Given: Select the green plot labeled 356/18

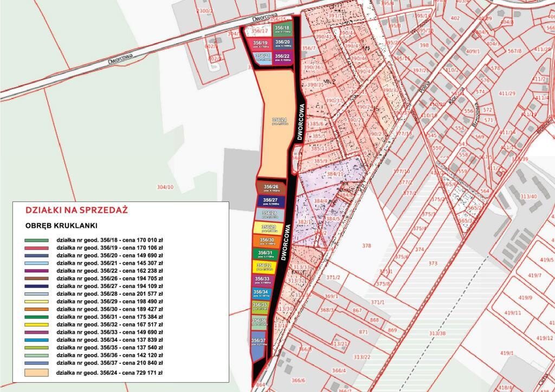Looking at the screenshot, I should click(282, 30).
